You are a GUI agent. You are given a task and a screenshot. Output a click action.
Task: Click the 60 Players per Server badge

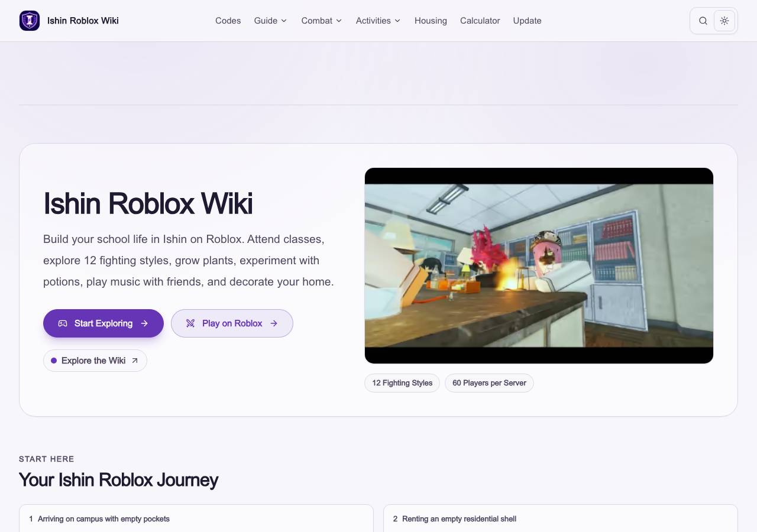point(489,383)
